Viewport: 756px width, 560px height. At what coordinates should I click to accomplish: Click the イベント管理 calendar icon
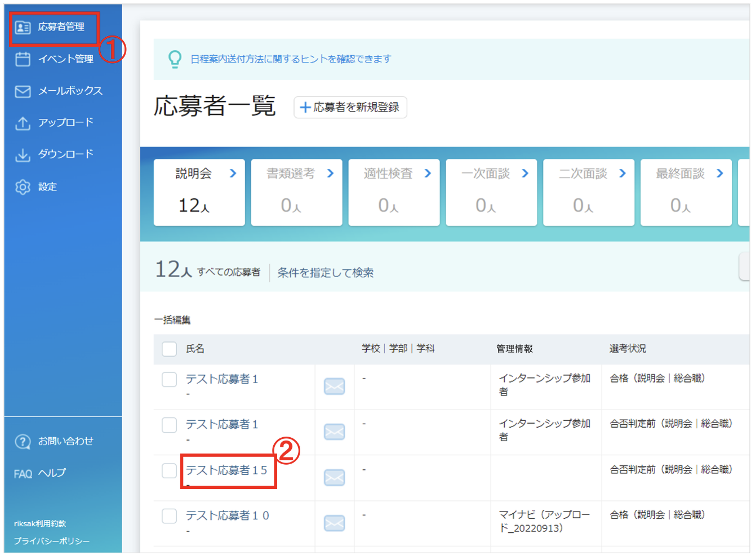(23, 59)
